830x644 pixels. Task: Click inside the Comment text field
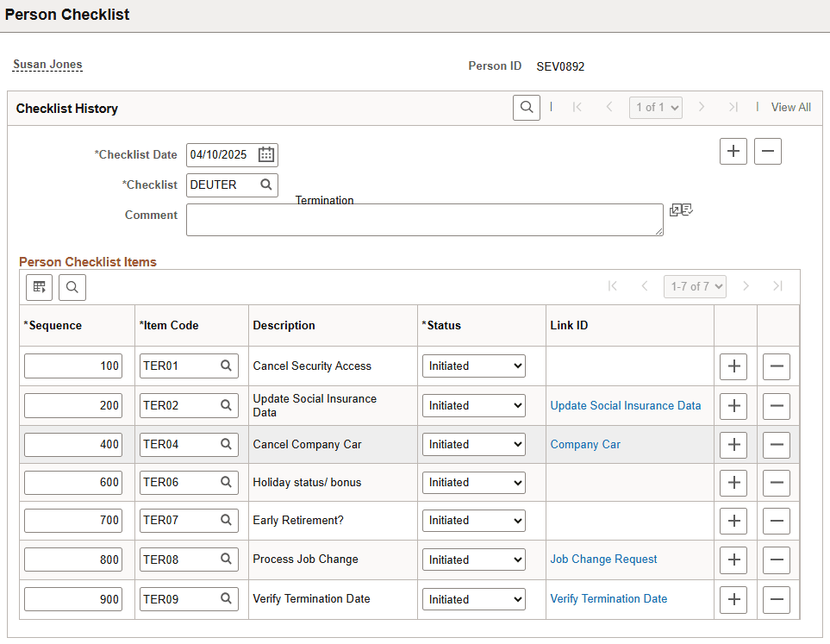(x=424, y=220)
